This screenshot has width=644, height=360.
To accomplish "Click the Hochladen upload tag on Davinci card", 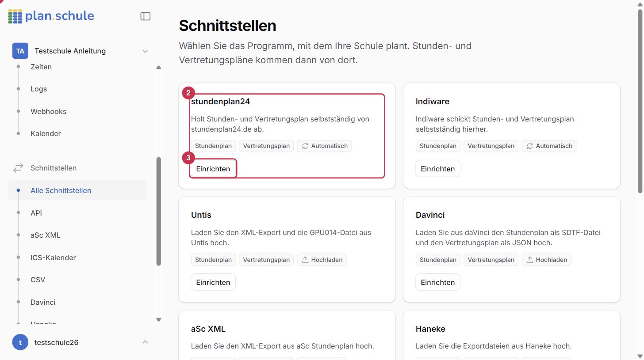I will coord(546,260).
